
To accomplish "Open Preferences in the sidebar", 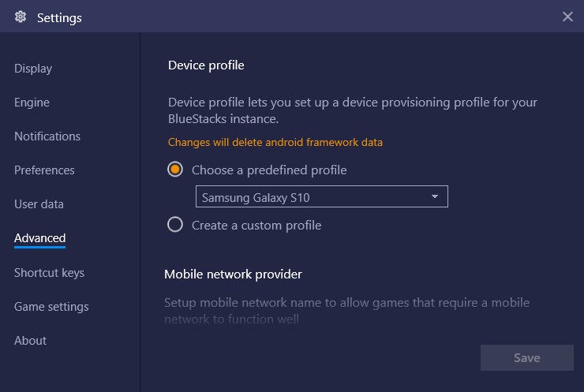I will tap(44, 170).
